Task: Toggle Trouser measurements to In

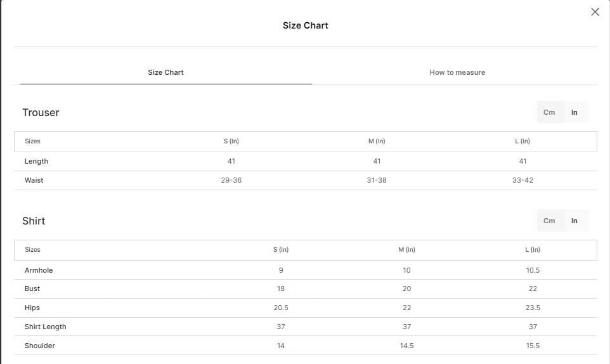Action: pos(574,112)
